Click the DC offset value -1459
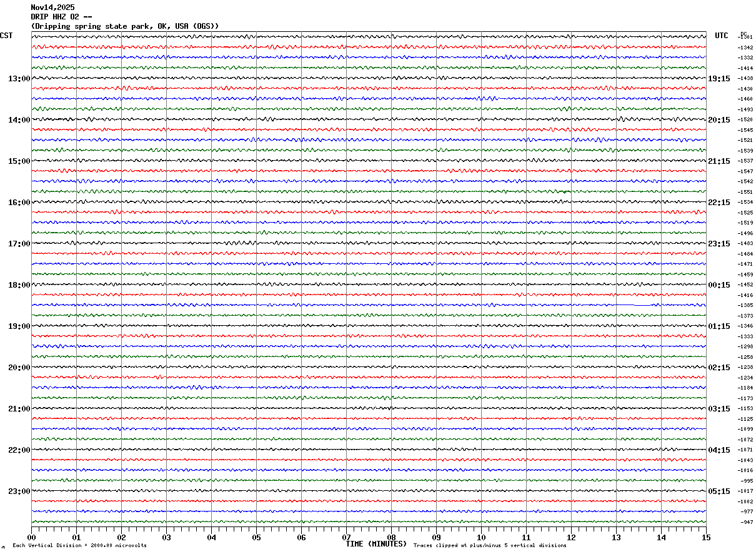 (x=745, y=274)
